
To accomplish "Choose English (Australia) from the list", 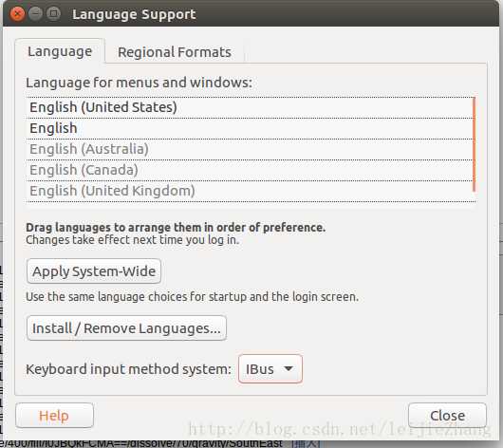I will coord(250,149).
